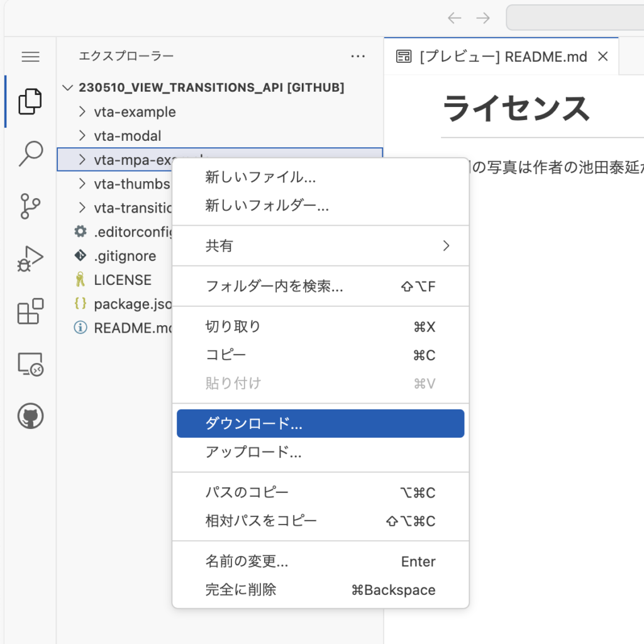Screen dimensions: 644x644
Task: Click the LICENSE key icon
Action: (x=80, y=279)
